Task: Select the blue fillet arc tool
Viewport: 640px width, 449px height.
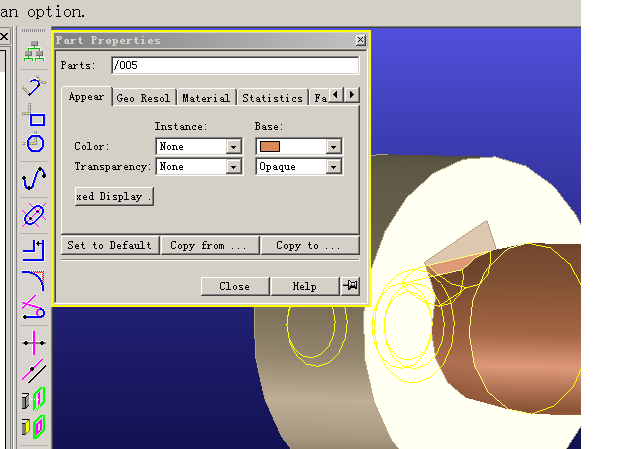Action: pos(34,280)
